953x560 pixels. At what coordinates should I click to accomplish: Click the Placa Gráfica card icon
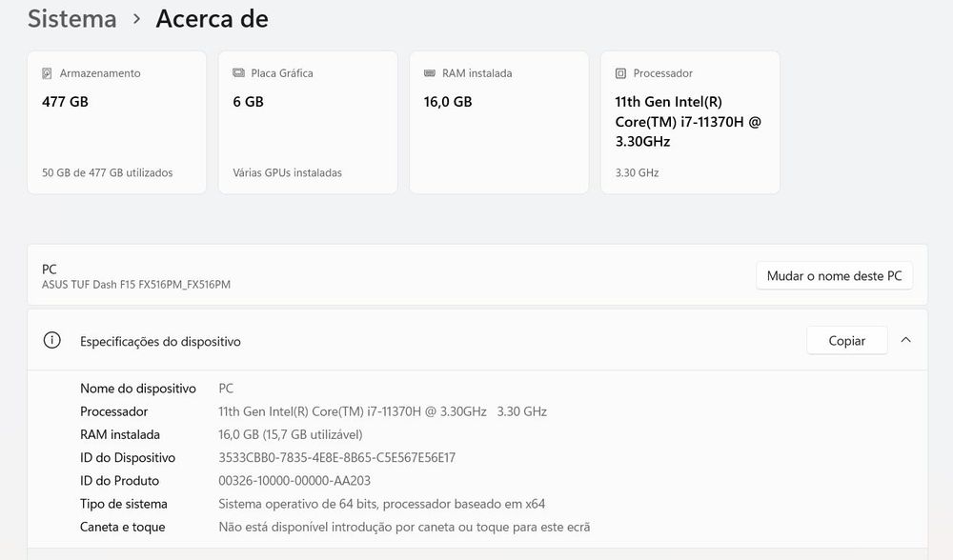click(238, 73)
